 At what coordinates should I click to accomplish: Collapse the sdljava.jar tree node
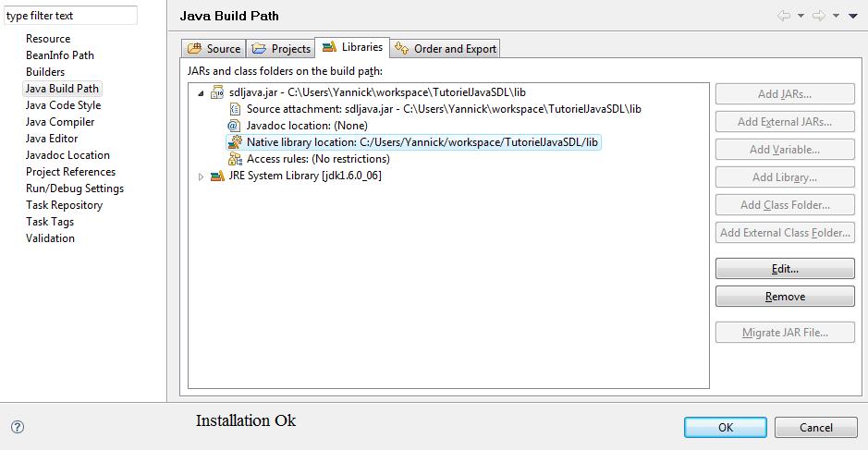(201, 92)
